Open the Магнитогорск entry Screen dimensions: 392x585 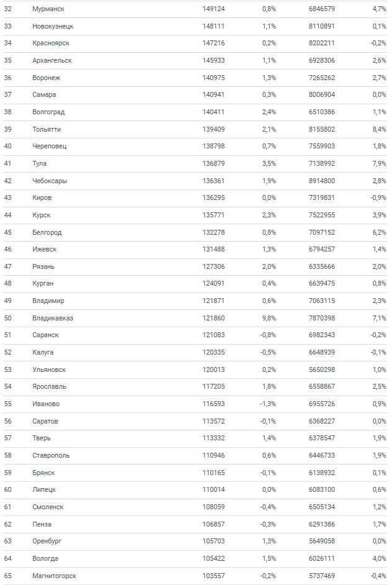tap(55, 576)
